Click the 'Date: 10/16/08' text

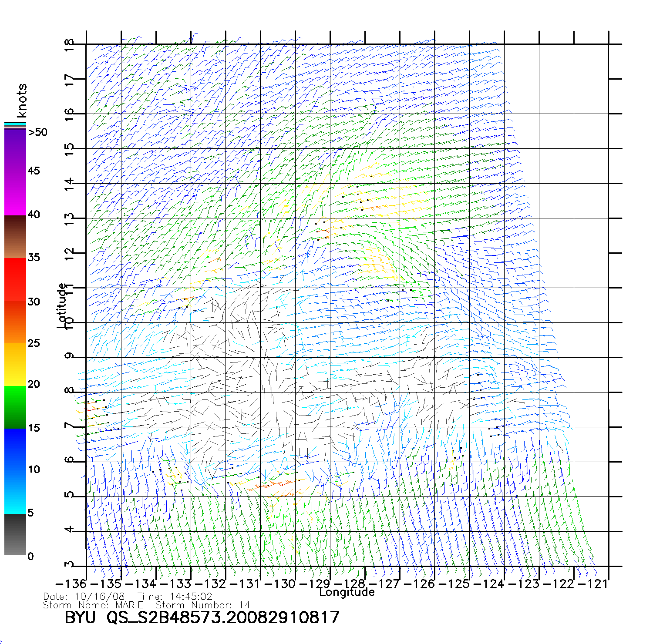pyautogui.click(x=84, y=597)
